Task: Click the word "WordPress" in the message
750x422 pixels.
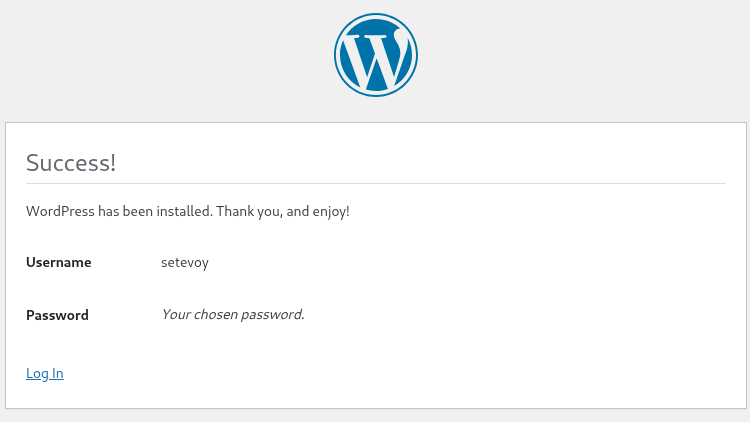Action: [x=60, y=212]
